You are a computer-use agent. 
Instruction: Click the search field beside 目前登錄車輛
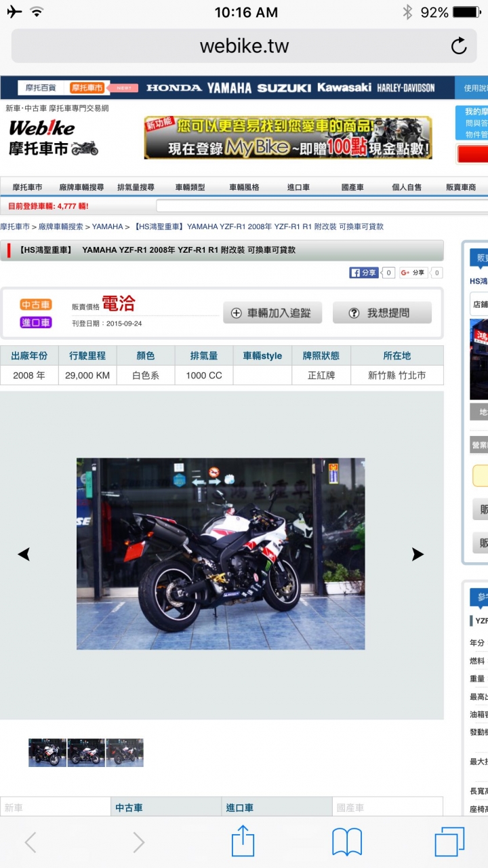(322, 205)
